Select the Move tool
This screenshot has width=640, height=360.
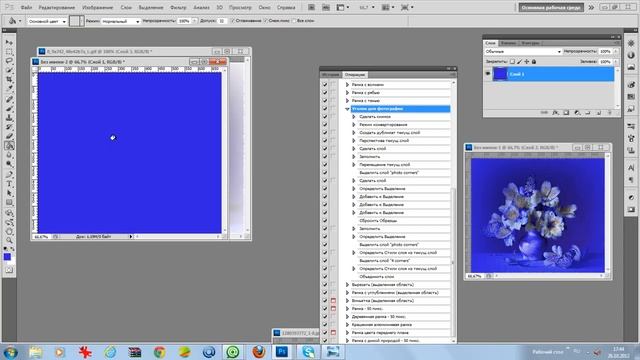coord(9,42)
